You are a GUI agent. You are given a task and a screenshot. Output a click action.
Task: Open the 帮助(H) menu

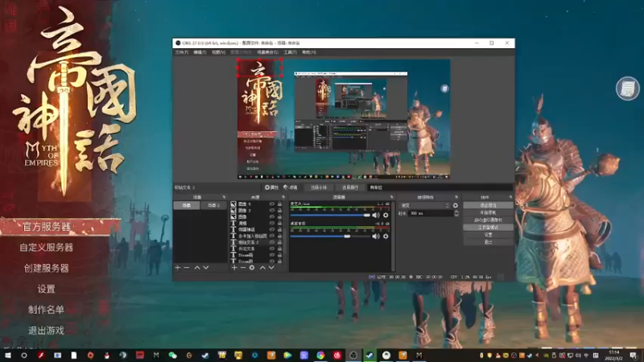tap(309, 52)
